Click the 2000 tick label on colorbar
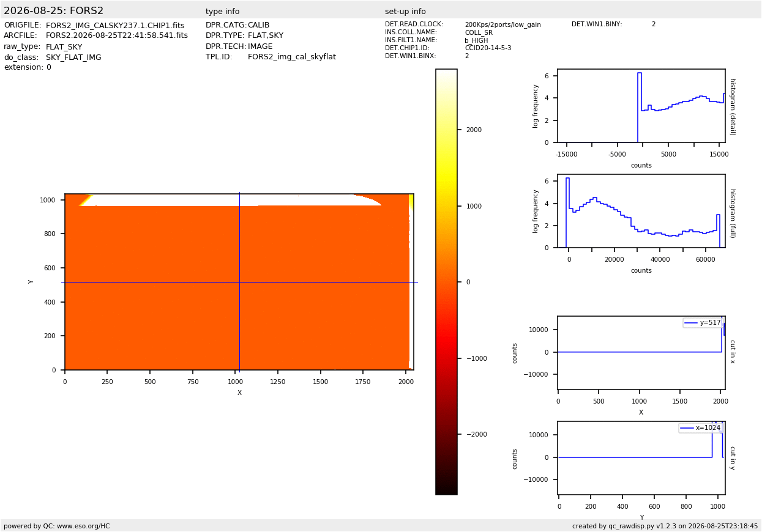Viewport: 762px width, 532px height. tap(474, 130)
